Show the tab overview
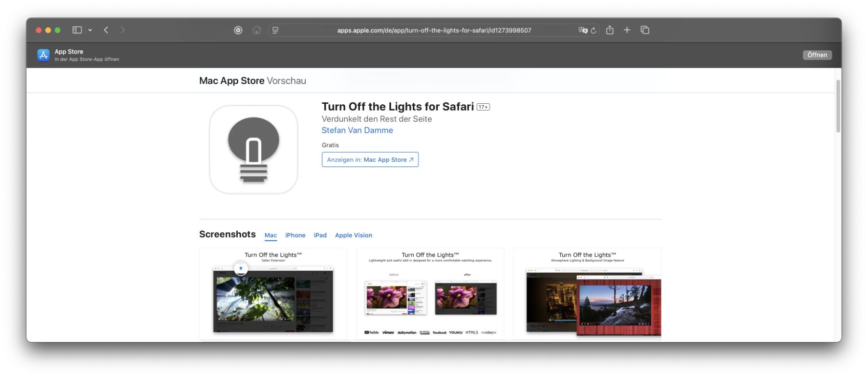This screenshot has width=868, height=377. (645, 30)
